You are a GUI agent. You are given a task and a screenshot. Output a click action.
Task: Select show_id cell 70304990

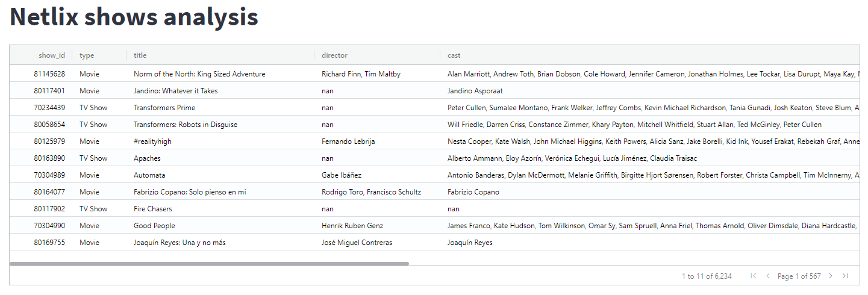click(49, 226)
